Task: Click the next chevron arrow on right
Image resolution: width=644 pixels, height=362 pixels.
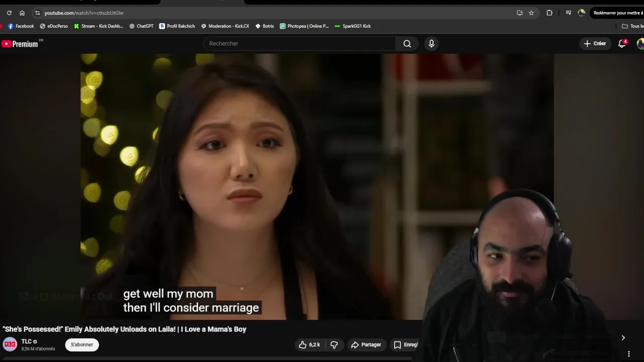Action: (623, 338)
